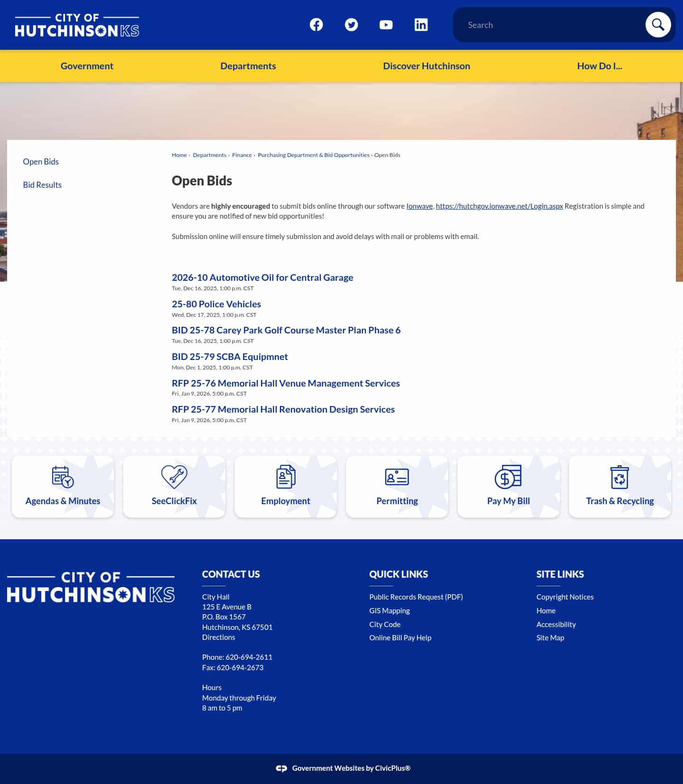
Task: Call the 620-694-2611 phone number link
Action: click(x=249, y=657)
